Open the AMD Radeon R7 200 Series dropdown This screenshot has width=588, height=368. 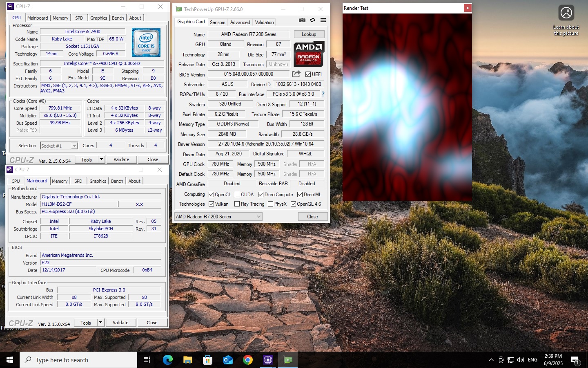[x=218, y=217]
